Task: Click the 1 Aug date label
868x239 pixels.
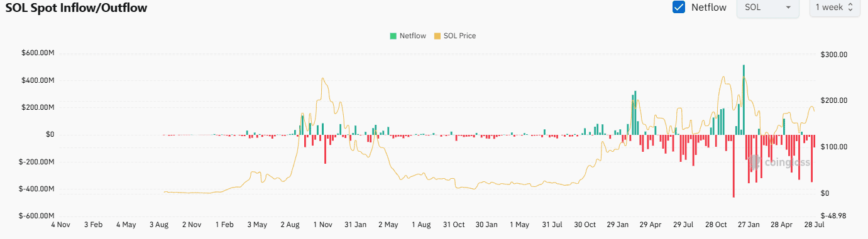Action: 420,225
